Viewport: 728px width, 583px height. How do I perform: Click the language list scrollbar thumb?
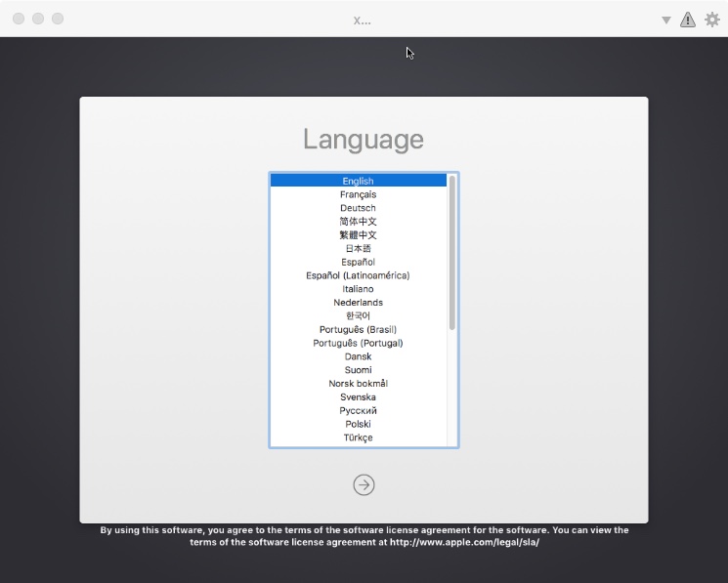click(452, 253)
